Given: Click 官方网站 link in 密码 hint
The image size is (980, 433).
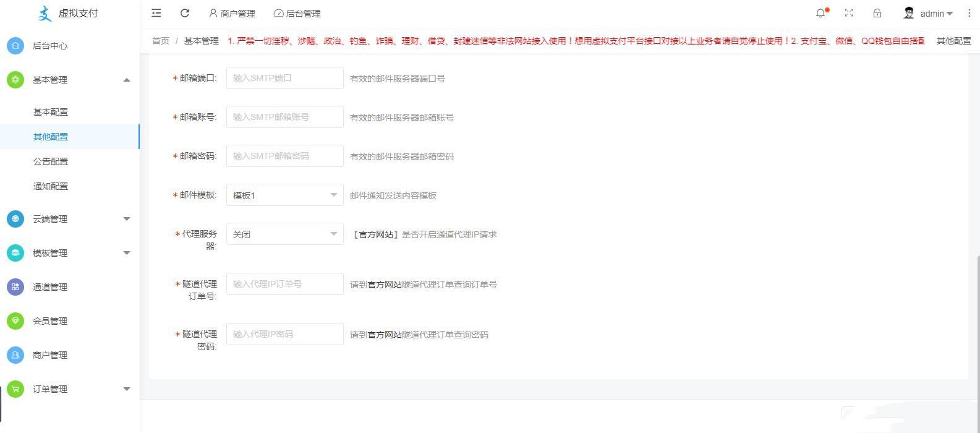Looking at the screenshot, I should 385,335.
